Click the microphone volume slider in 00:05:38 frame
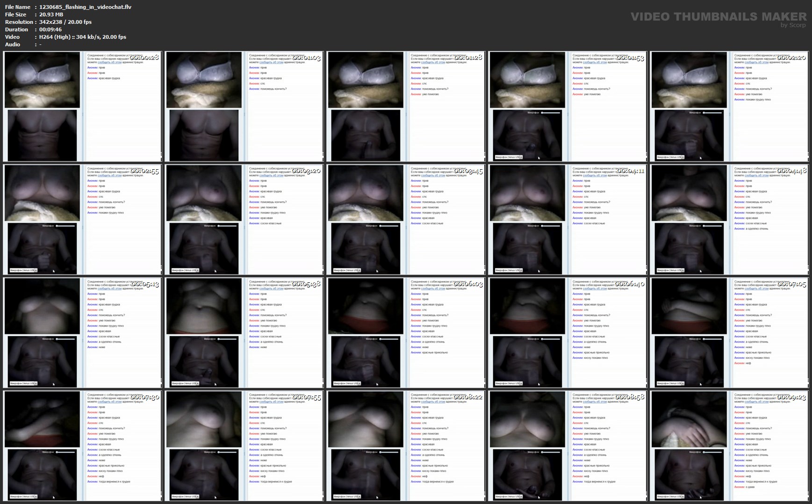Viewport: 812px width, 504px height. click(x=227, y=339)
